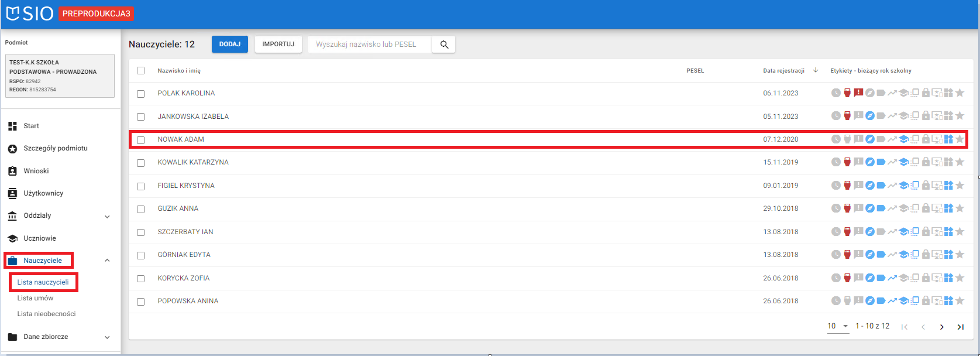Expand the Oddziały sidebar section

(107, 217)
